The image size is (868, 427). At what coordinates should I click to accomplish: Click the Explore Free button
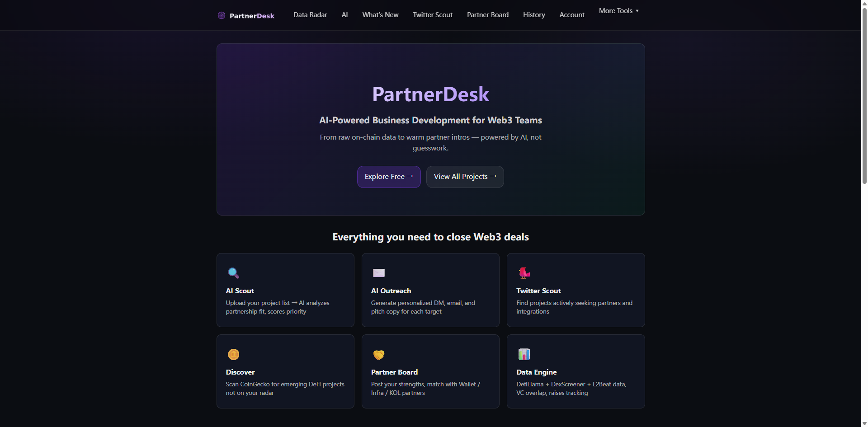[x=389, y=177]
